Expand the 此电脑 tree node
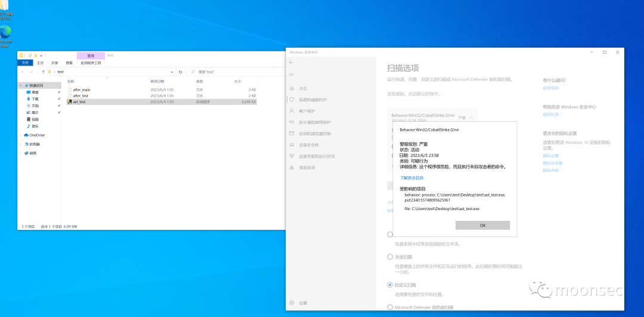Viewport: 644px width, 317px height. coord(21,144)
